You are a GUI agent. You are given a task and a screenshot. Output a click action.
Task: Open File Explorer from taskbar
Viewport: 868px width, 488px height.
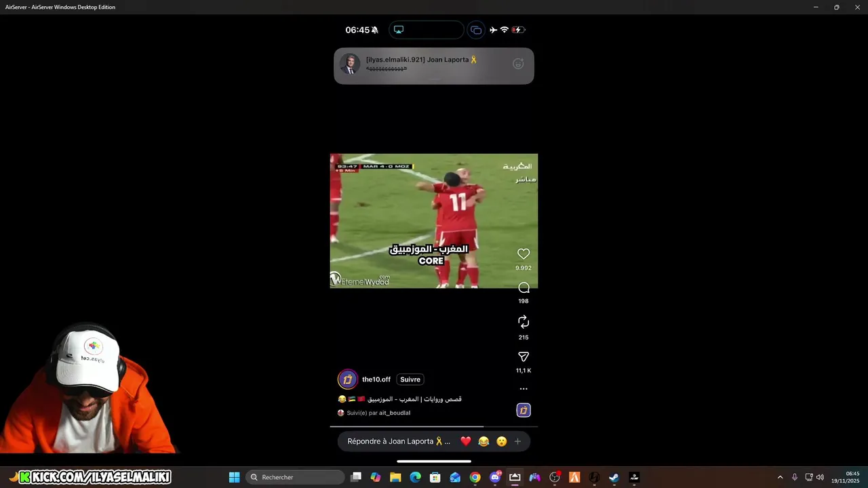[395, 477]
